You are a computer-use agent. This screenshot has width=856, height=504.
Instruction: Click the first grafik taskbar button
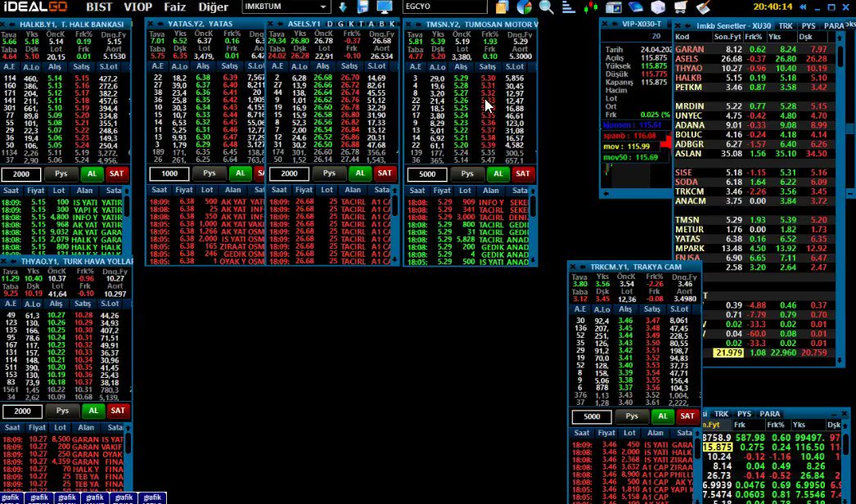point(11,497)
